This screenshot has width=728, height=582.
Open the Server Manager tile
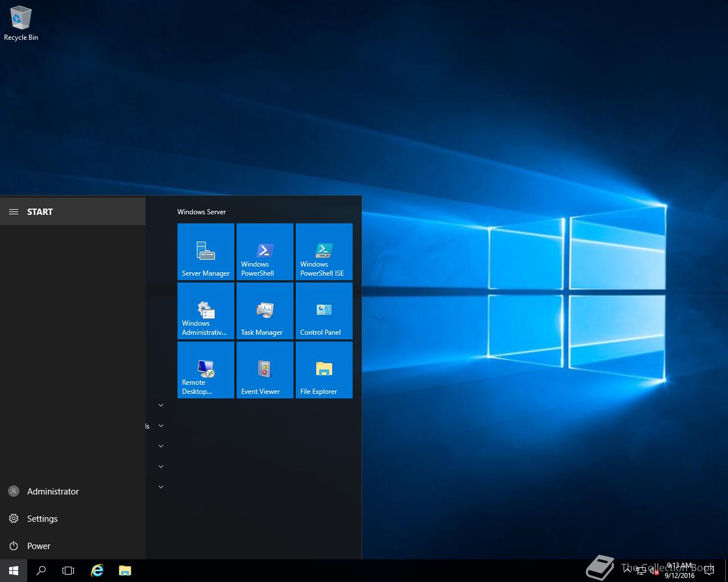(x=206, y=252)
